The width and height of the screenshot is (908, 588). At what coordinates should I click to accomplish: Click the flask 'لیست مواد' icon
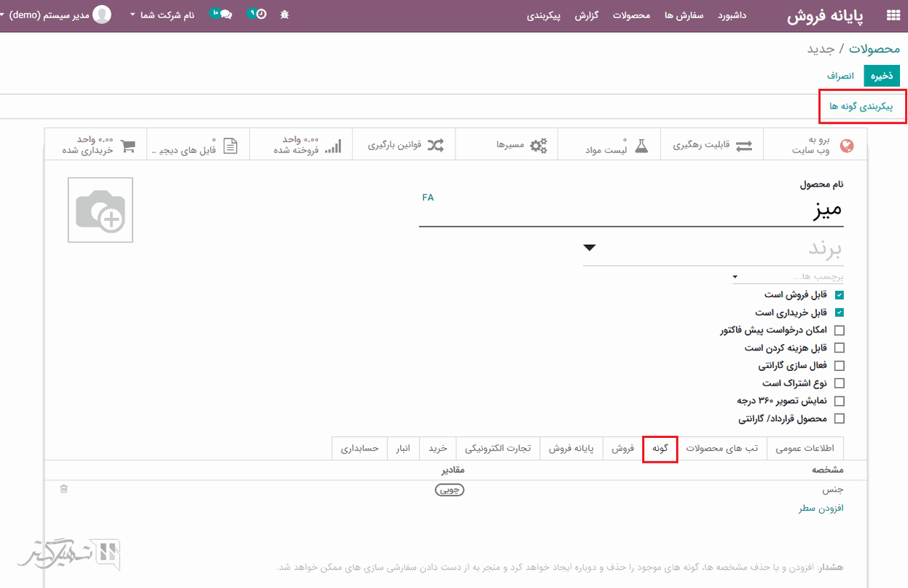641,145
